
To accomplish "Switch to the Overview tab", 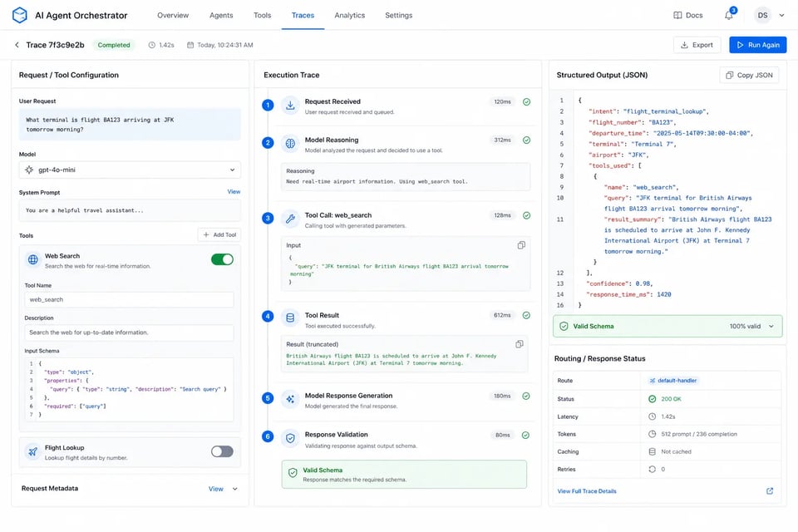I will point(173,15).
